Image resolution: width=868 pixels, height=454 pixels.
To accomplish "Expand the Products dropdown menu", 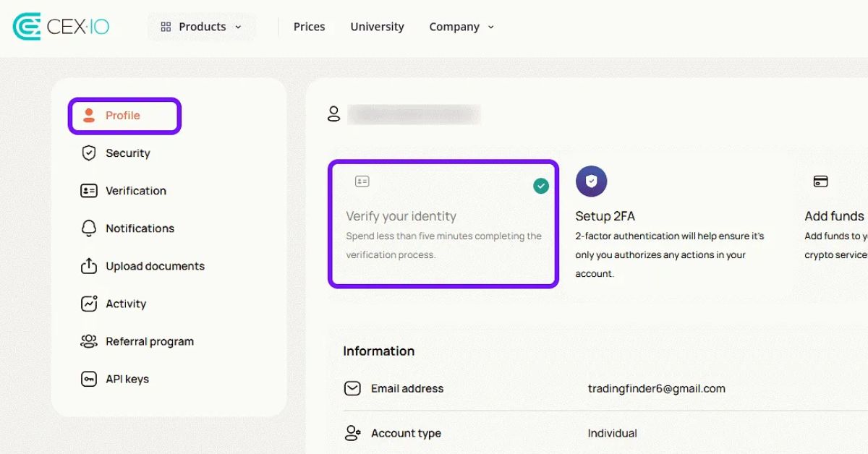I will pos(202,27).
